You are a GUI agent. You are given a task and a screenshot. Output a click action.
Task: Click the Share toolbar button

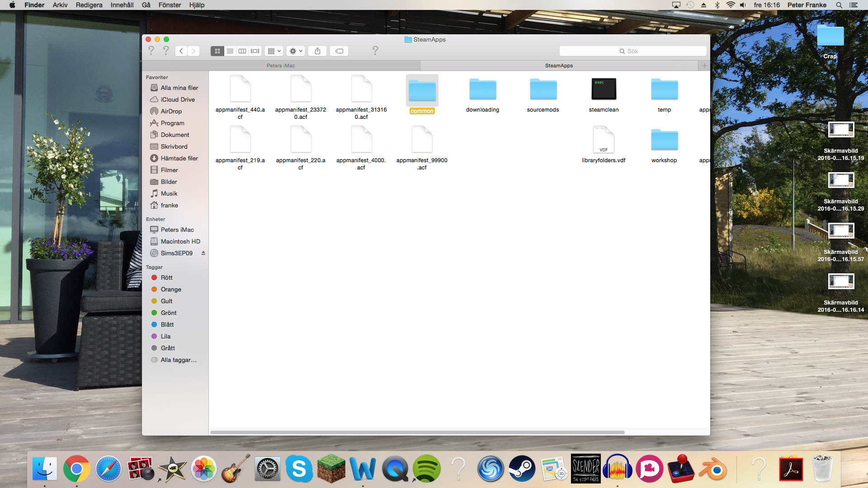point(317,51)
